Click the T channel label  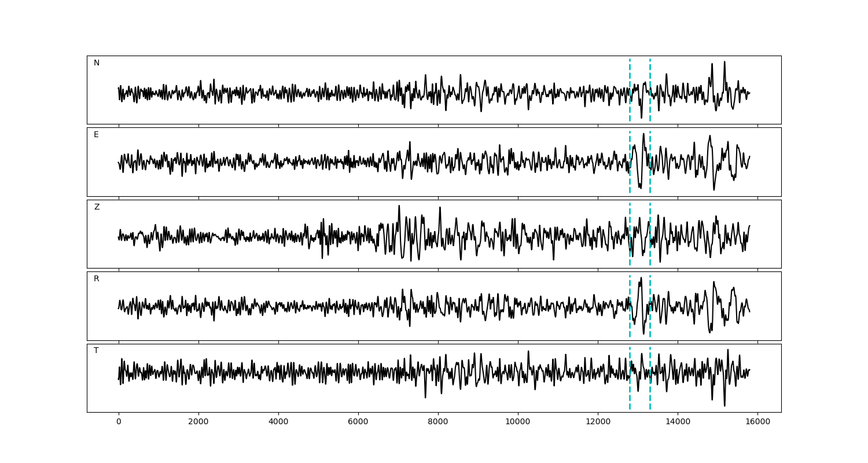pos(96,351)
